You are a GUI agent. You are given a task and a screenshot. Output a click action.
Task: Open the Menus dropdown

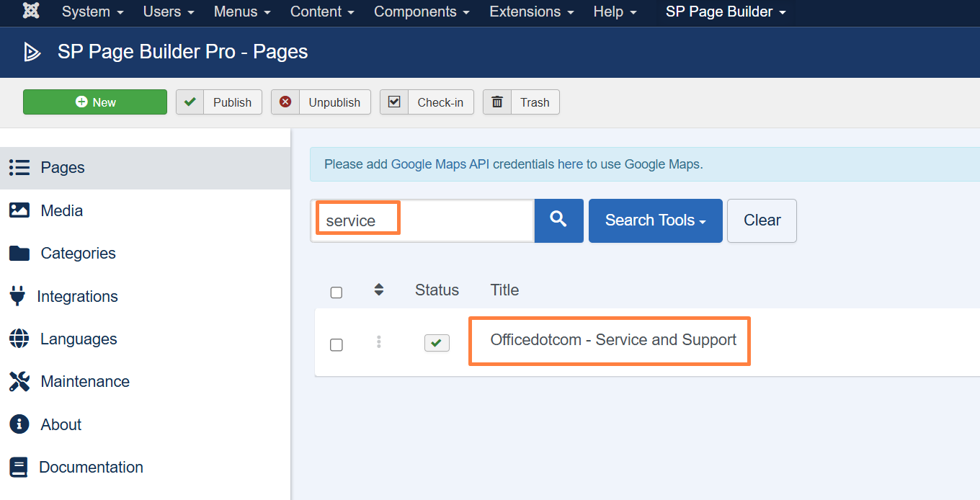(242, 12)
